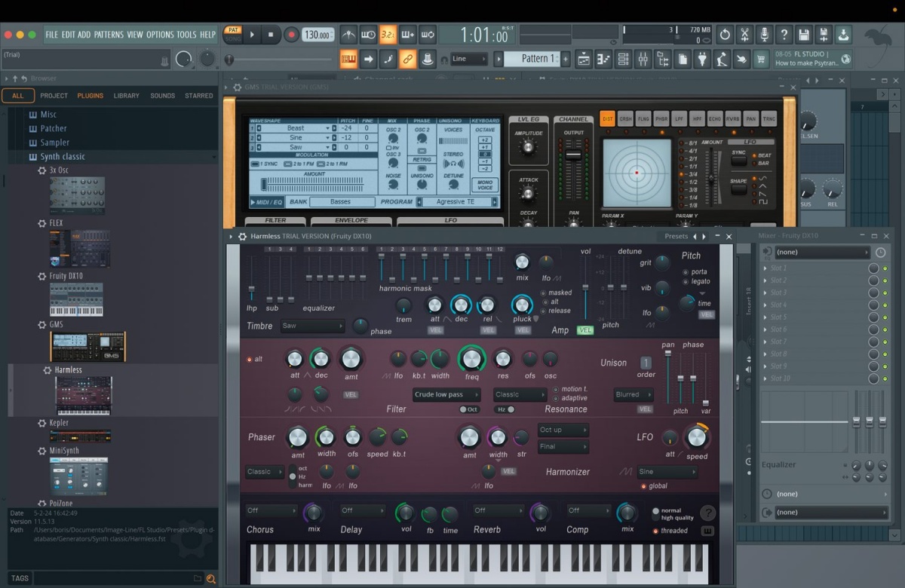Save the project with the floppy icon
Screen dimensions: 905x588
point(804,35)
